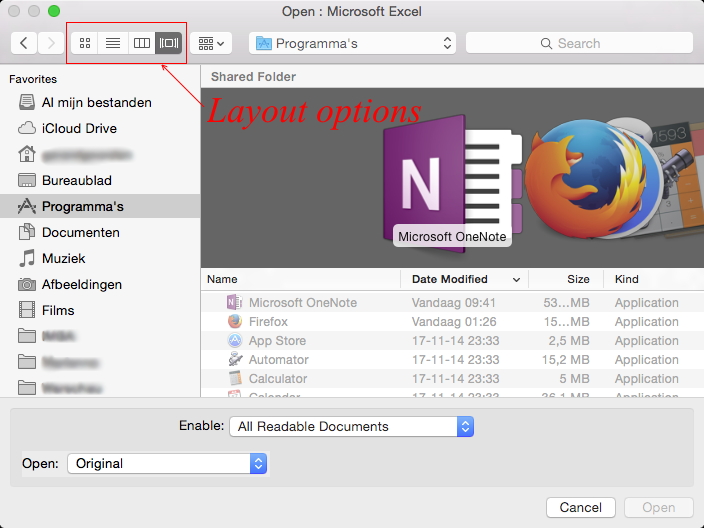Open the Enable All Readable Documents popup

[352, 427]
